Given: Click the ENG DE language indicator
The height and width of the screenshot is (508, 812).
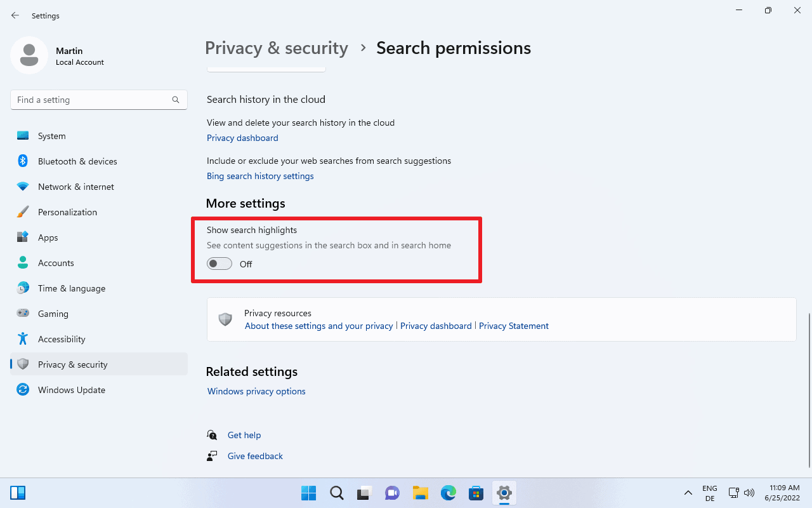Looking at the screenshot, I should tap(709, 493).
